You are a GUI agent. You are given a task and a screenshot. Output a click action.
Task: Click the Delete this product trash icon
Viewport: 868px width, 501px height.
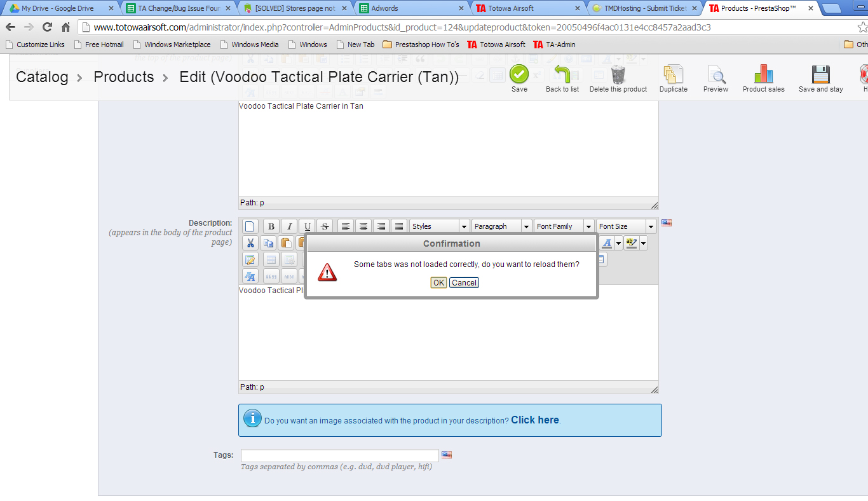point(618,74)
